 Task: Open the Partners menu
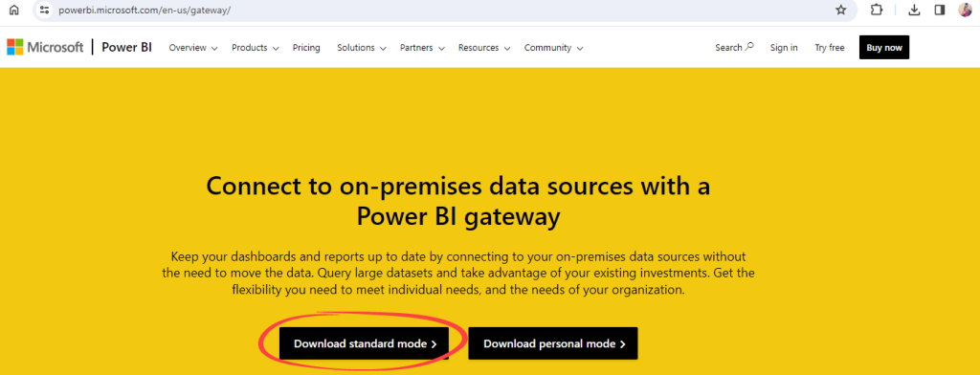coord(422,48)
